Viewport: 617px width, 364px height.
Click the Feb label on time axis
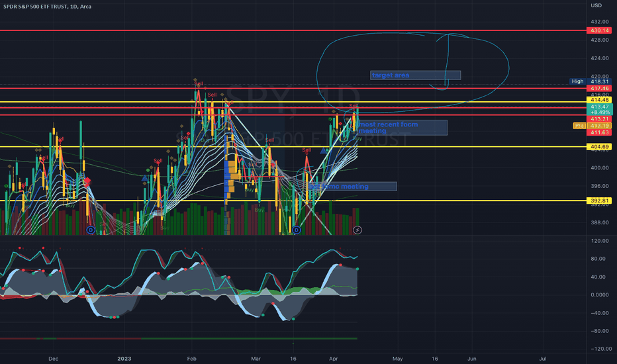tap(191, 359)
